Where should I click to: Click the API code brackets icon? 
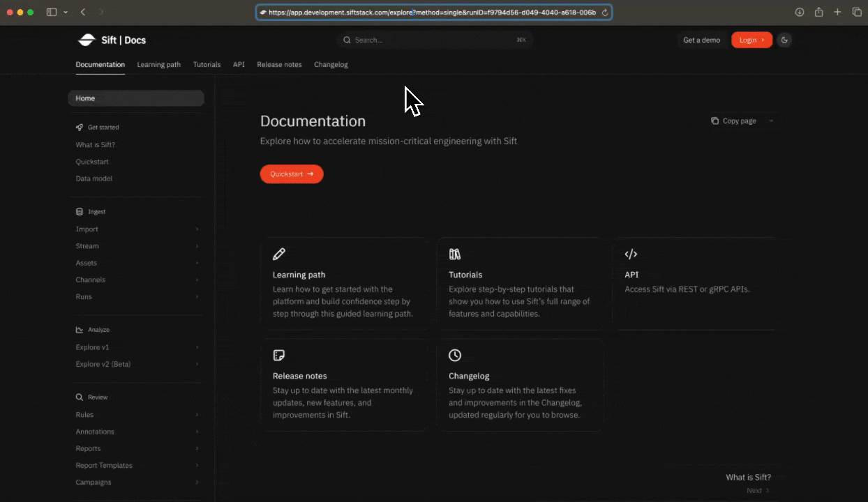(631, 254)
